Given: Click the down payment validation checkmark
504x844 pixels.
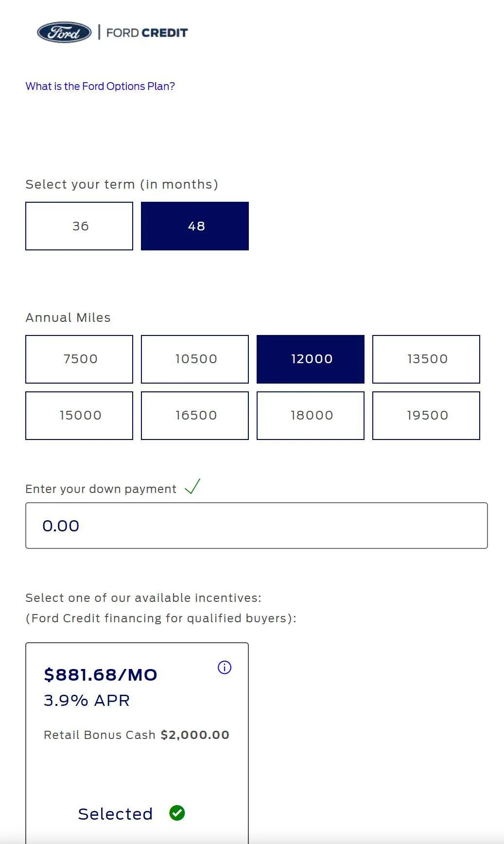Looking at the screenshot, I should click(x=192, y=486).
